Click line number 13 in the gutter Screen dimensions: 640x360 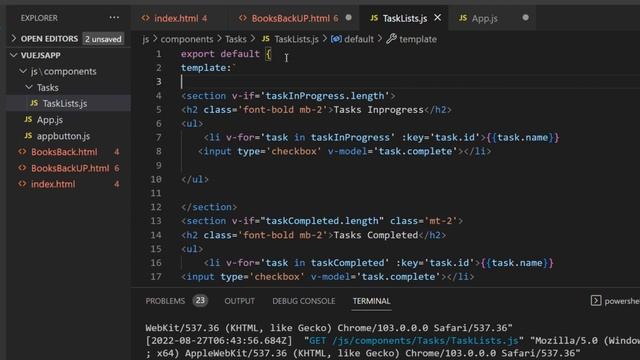[156, 221]
